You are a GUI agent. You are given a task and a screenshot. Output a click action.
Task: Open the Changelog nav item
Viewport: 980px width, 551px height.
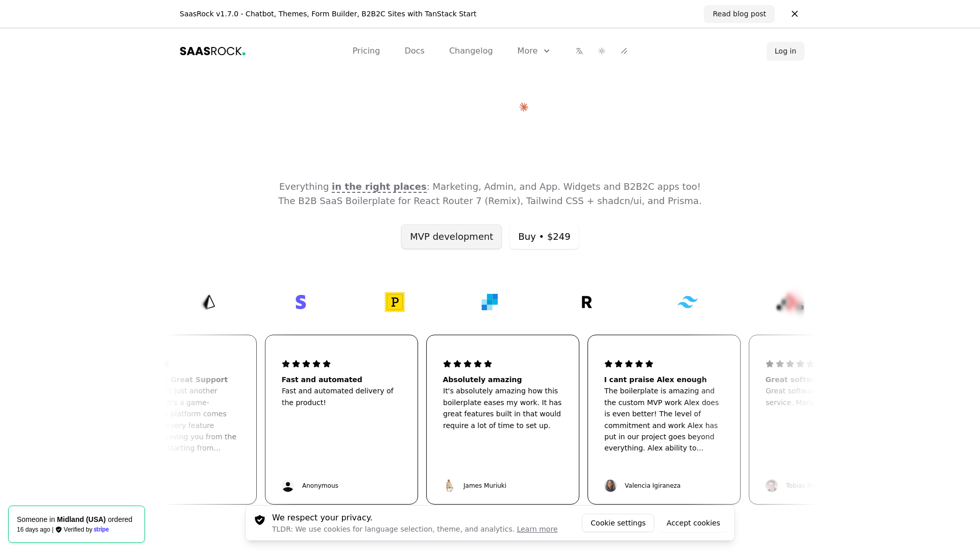(x=471, y=51)
